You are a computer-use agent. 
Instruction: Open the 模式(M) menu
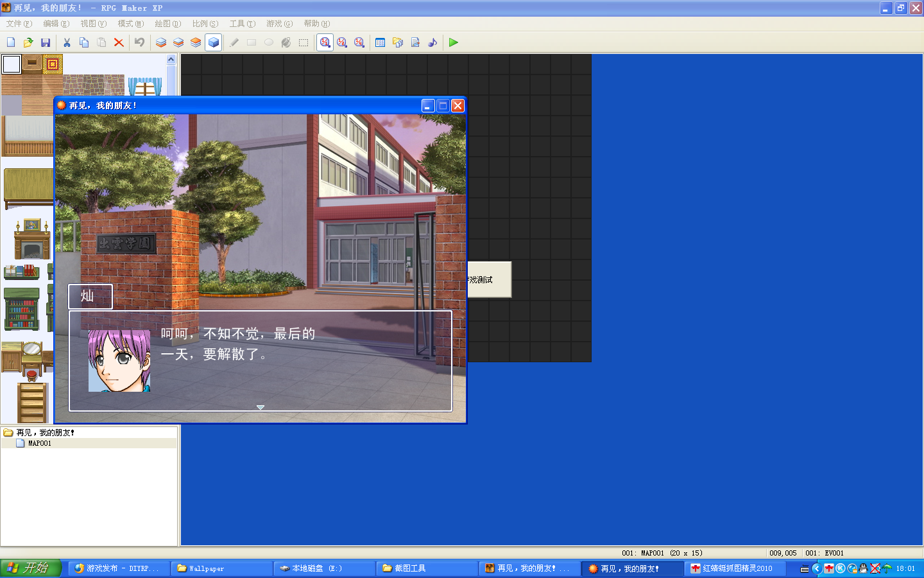click(x=131, y=24)
